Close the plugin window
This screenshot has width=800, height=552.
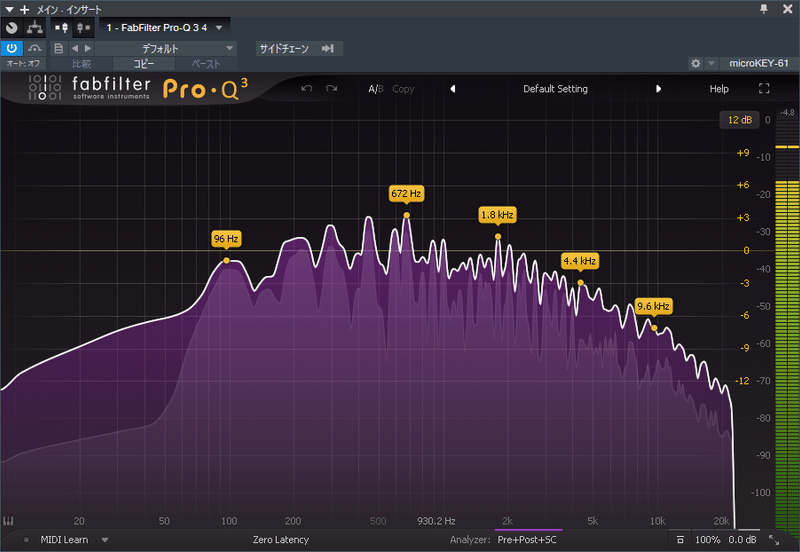click(x=787, y=9)
